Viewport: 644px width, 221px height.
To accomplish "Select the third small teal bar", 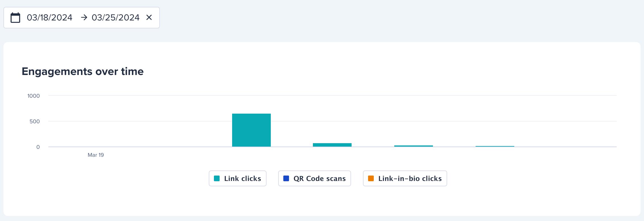I will (x=414, y=146).
